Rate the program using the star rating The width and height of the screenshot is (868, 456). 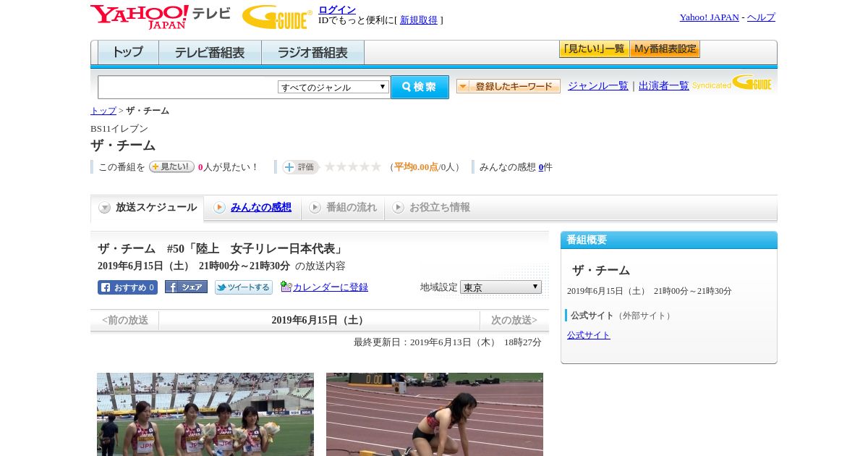point(352,167)
